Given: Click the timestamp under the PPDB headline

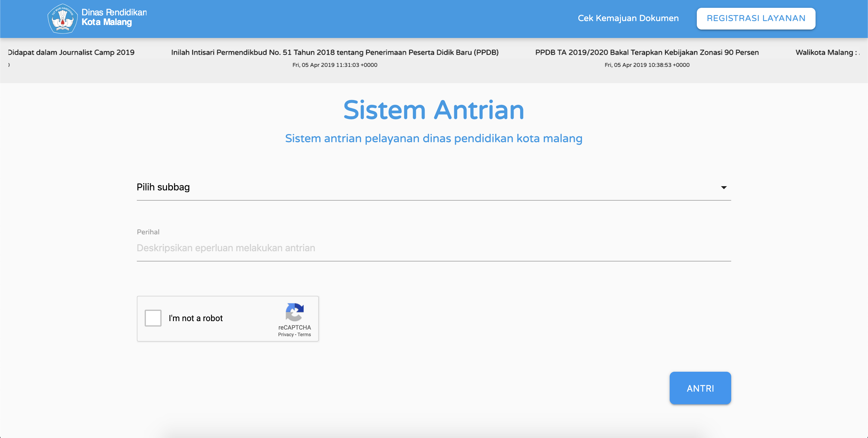Looking at the screenshot, I should click(x=646, y=65).
